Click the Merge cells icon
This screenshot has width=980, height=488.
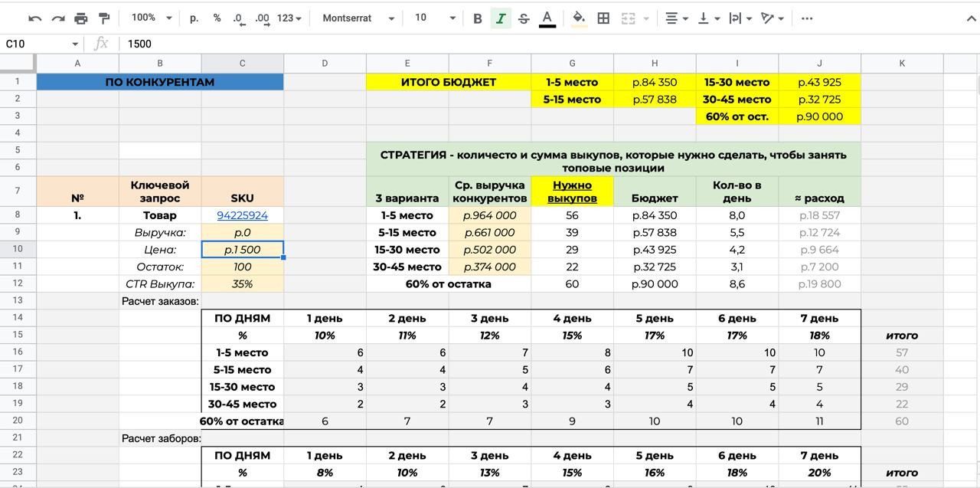[x=629, y=18]
